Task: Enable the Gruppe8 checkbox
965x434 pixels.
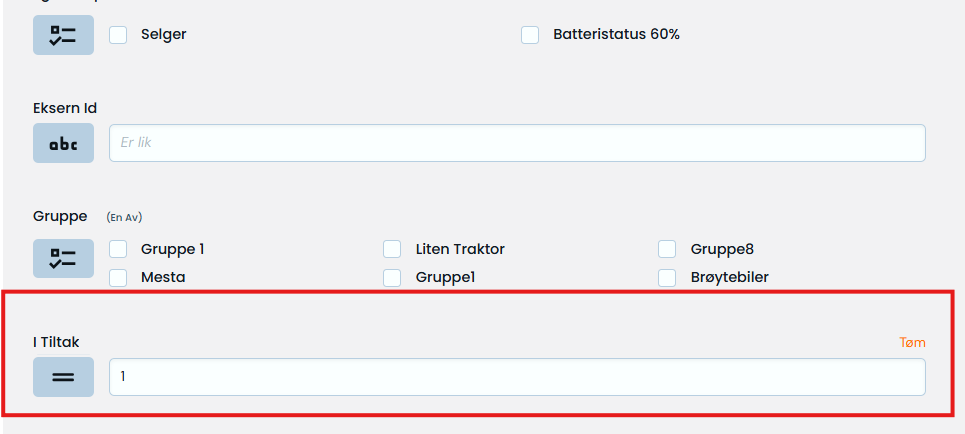Action: coord(667,249)
